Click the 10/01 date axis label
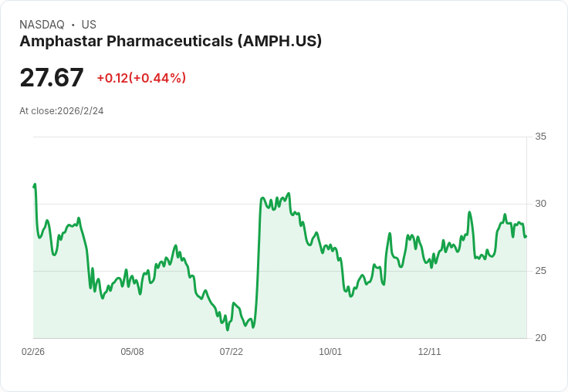 tap(330, 352)
